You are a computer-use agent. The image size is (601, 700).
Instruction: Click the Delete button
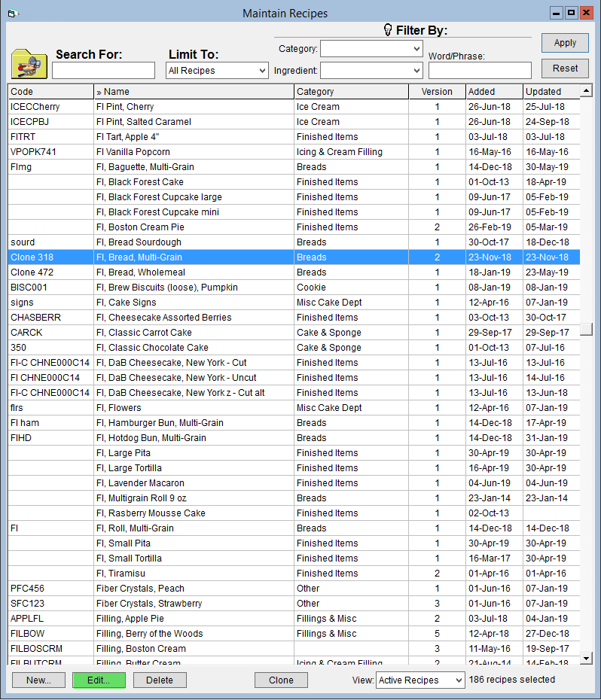(x=160, y=680)
